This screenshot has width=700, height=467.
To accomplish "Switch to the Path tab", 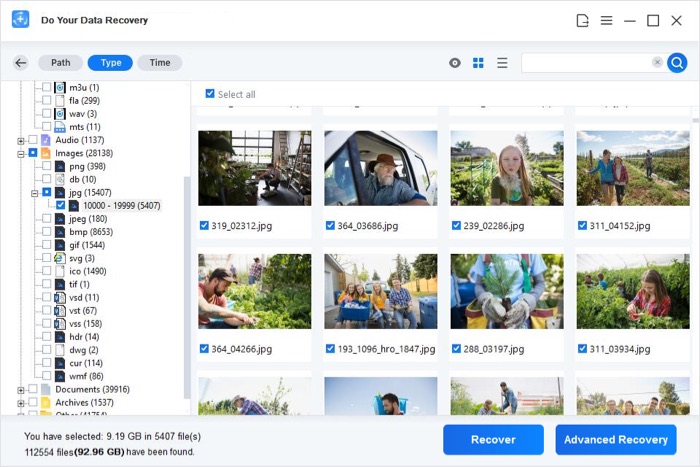I will click(61, 63).
